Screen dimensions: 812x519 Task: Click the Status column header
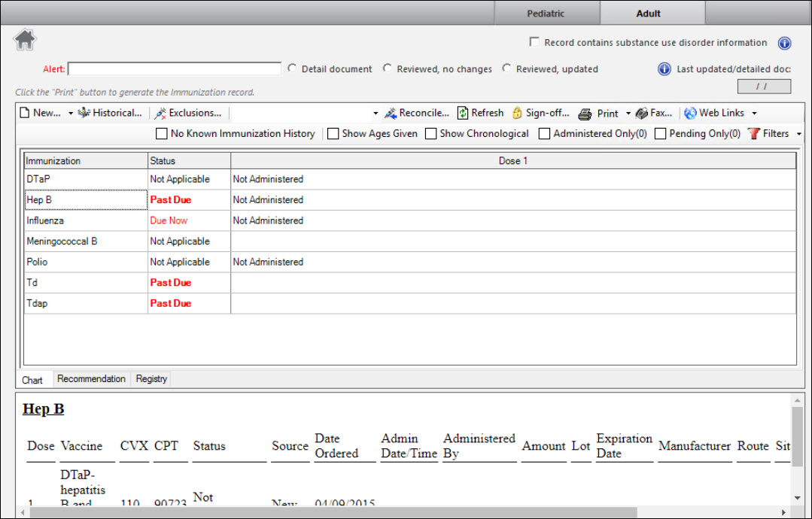(x=189, y=161)
